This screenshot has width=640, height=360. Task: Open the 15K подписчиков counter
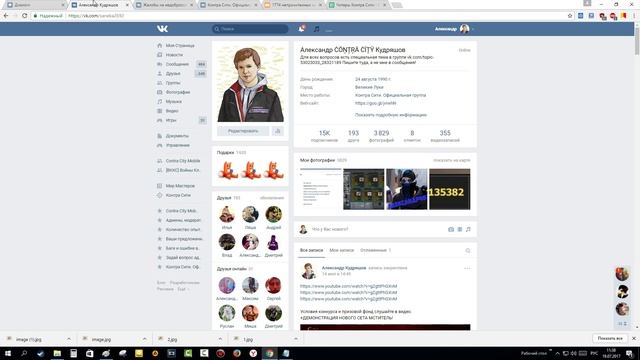(324, 136)
